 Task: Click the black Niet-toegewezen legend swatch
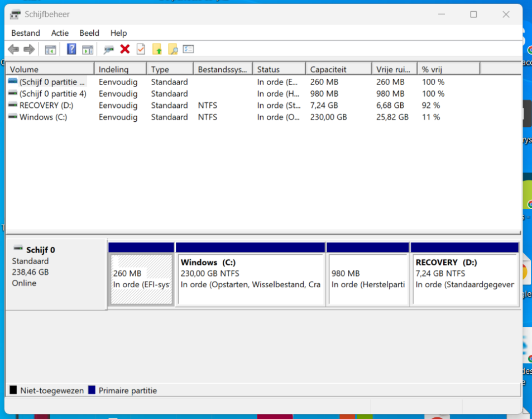point(13,390)
